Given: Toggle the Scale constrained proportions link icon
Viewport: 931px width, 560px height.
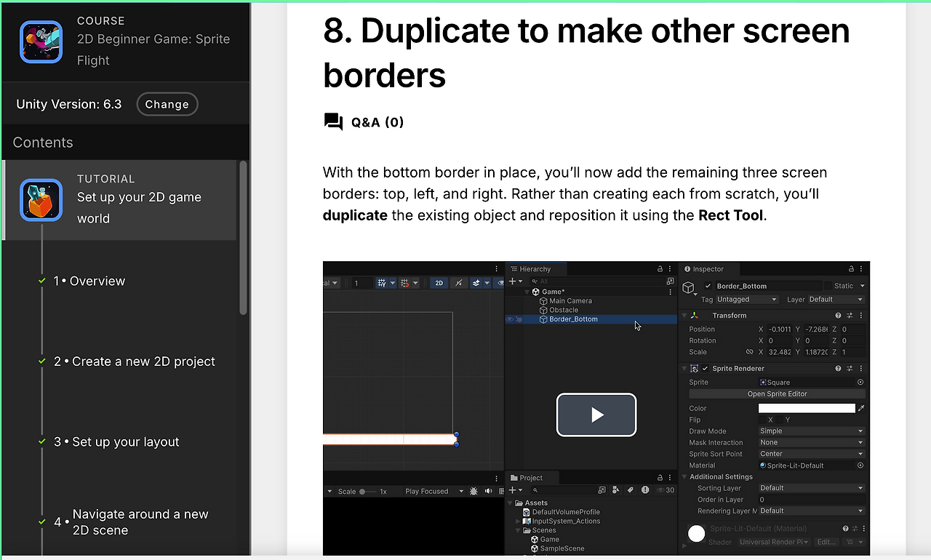Looking at the screenshot, I should coord(750,352).
